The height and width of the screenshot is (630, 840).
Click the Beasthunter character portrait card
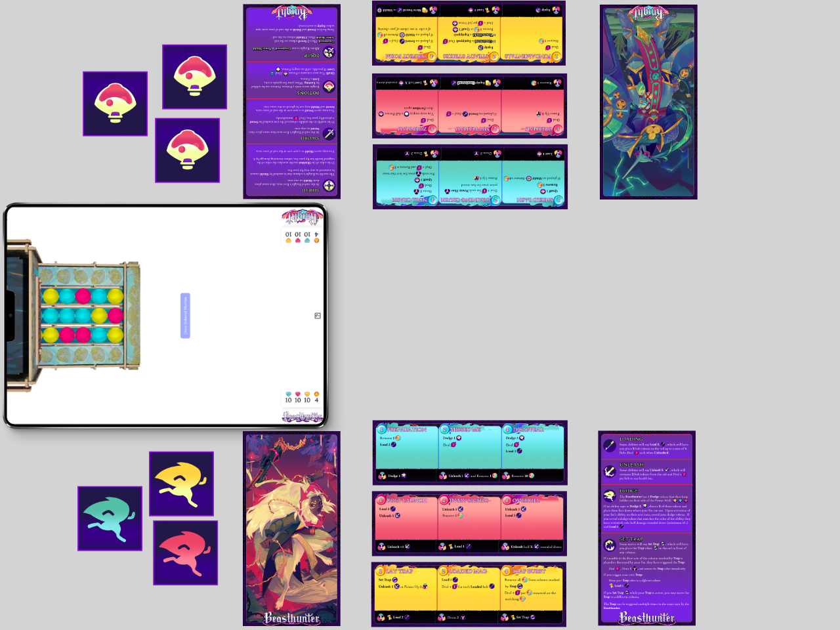pyautogui.click(x=291, y=528)
